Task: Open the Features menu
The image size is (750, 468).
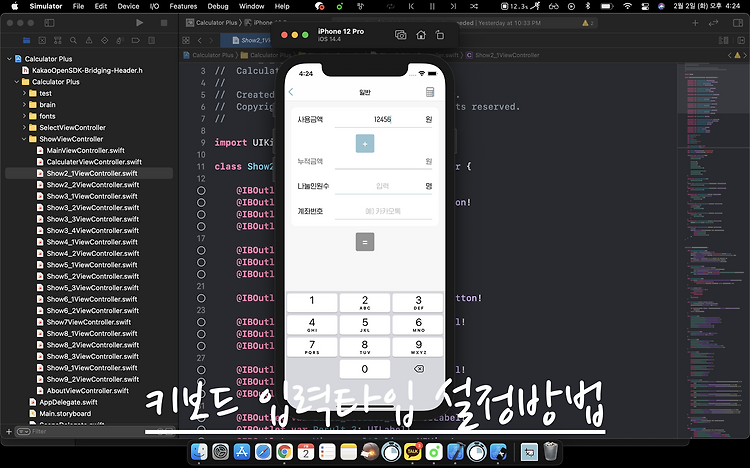Action: [x=183, y=6]
